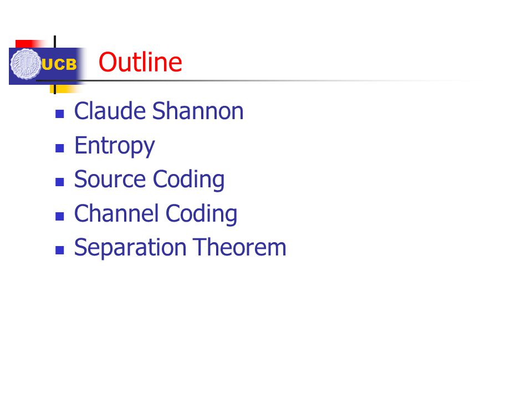Image resolution: width=532 pixels, height=399 pixels.
Task: Select the word 'Separation' in last bullet
Action: 130,248
